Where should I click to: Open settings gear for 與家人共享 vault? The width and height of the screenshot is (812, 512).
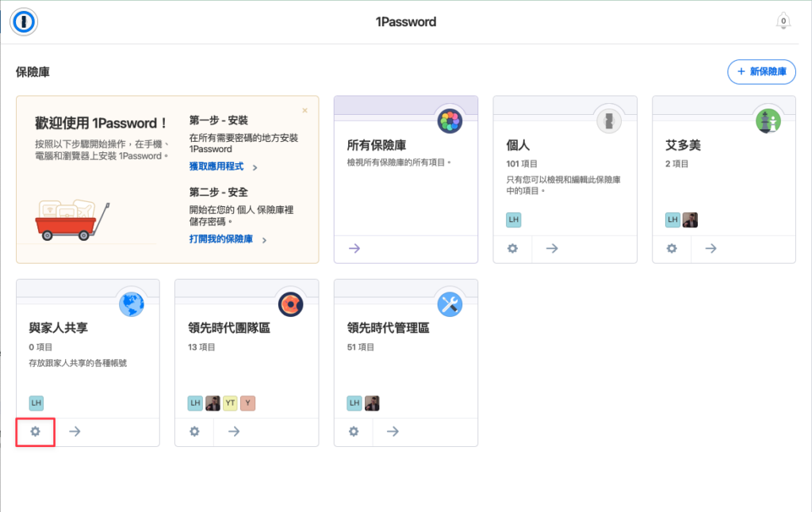[x=35, y=431]
